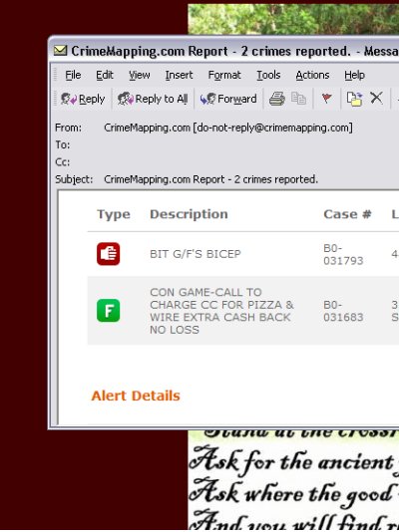Viewport: 399px width, 532px height.
Task: Click the red assault fist crime icon
Action: 109,254
